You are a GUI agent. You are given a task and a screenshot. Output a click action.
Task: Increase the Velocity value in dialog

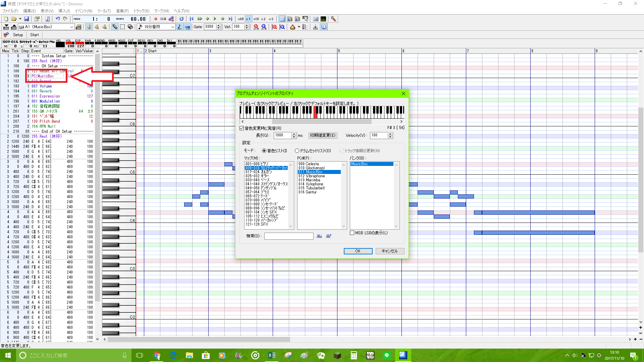(390, 134)
